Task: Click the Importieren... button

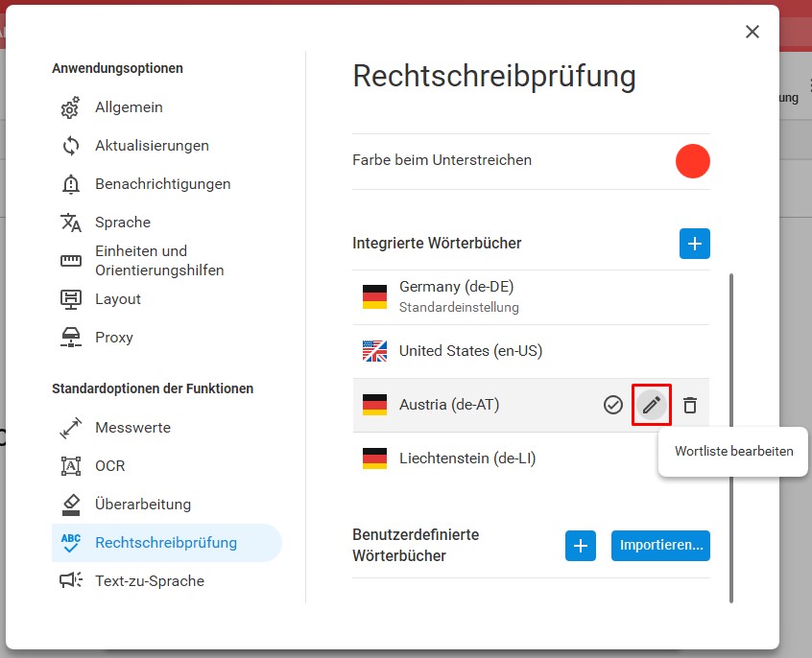Action: 660,546
